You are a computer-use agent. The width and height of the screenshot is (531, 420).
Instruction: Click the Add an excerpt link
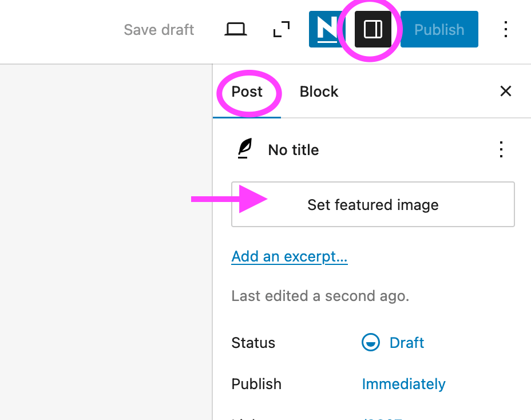tap(289, 256)
